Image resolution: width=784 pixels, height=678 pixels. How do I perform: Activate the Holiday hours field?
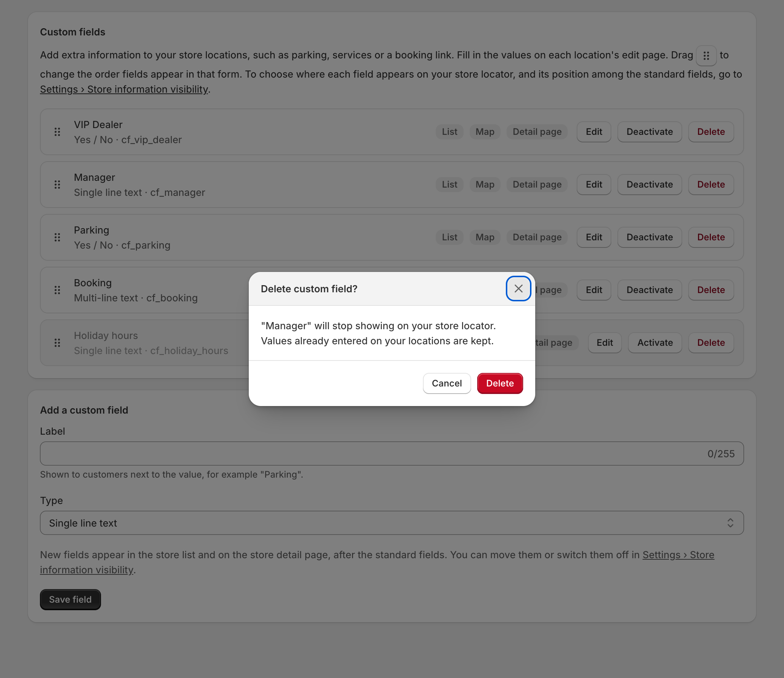click(x=655, y=343)
